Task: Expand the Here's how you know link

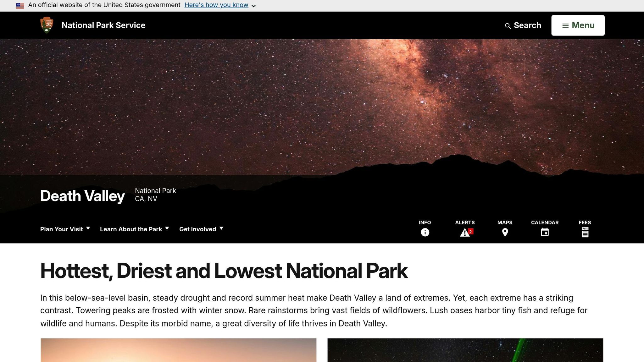Action: pos(216,5)
